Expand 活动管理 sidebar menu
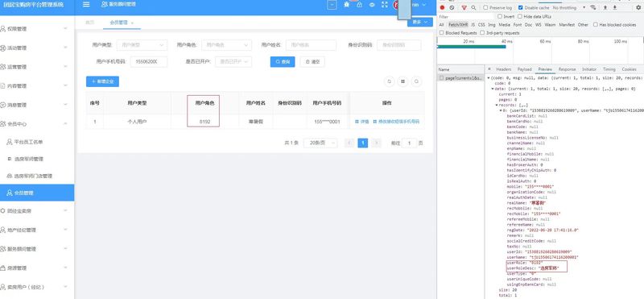 [x=37, y=48]
